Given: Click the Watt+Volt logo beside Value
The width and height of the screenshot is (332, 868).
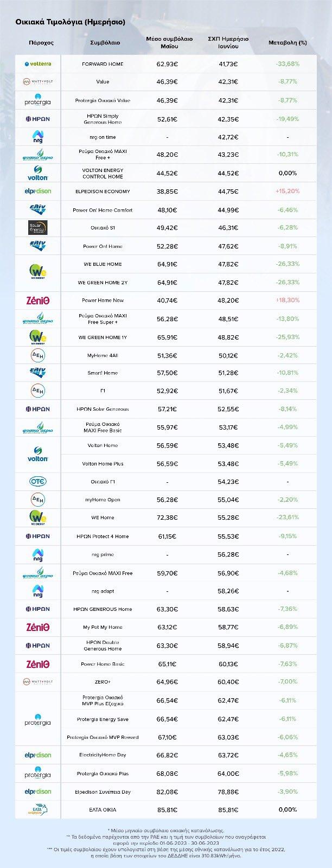Looking at the screenshot, I should [38, 82].
